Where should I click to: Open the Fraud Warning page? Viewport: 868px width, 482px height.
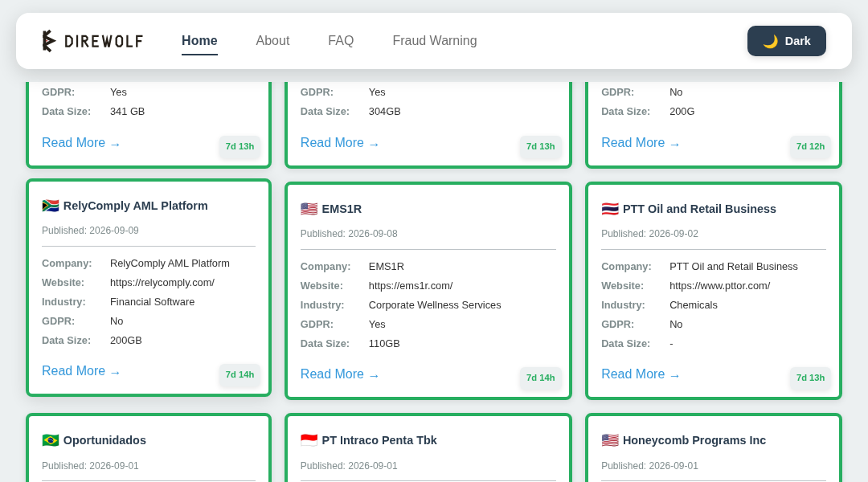435,41
